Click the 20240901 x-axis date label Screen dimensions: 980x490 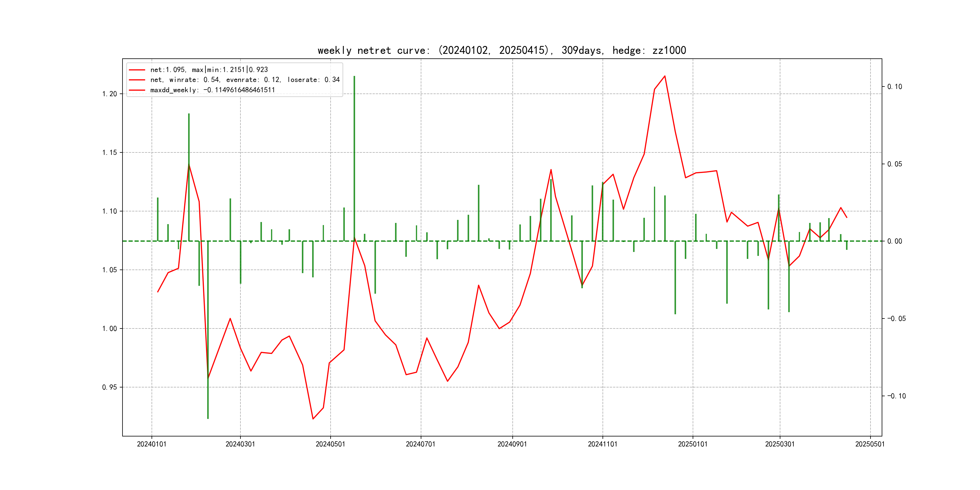tap(512, 444)
